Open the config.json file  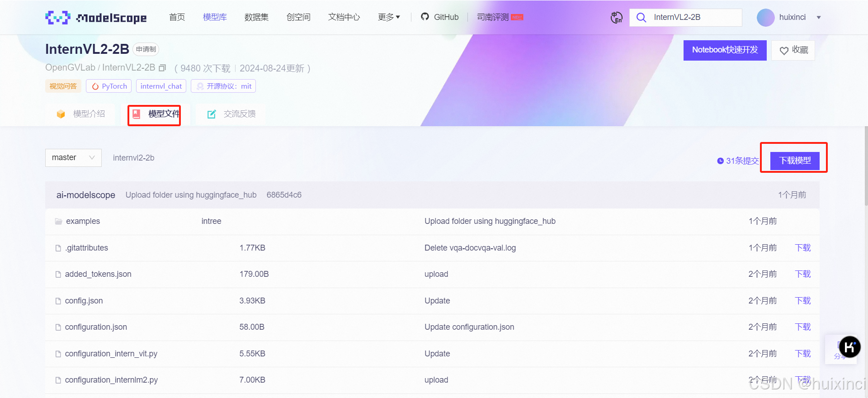tap(84, 301)
